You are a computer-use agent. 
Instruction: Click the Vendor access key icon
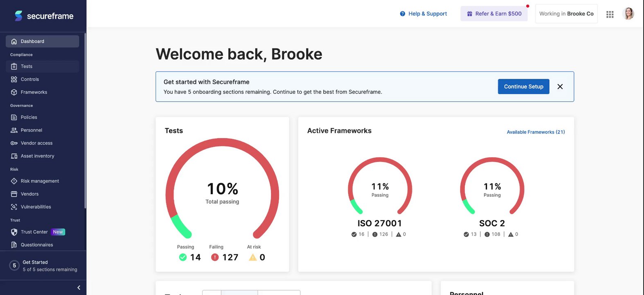coord(14,143)
